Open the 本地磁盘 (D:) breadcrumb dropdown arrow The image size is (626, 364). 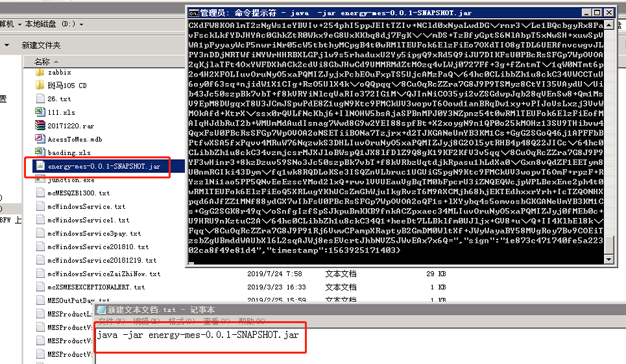[82, 25]
